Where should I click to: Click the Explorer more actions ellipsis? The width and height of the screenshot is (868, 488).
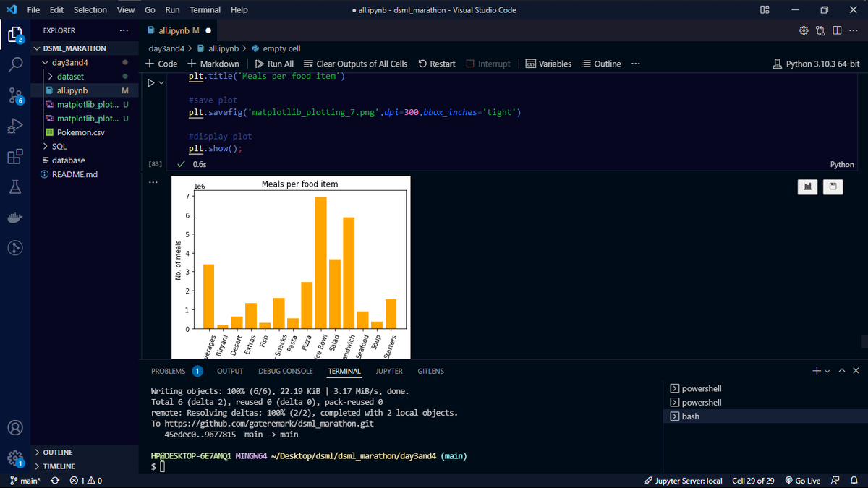124,31
